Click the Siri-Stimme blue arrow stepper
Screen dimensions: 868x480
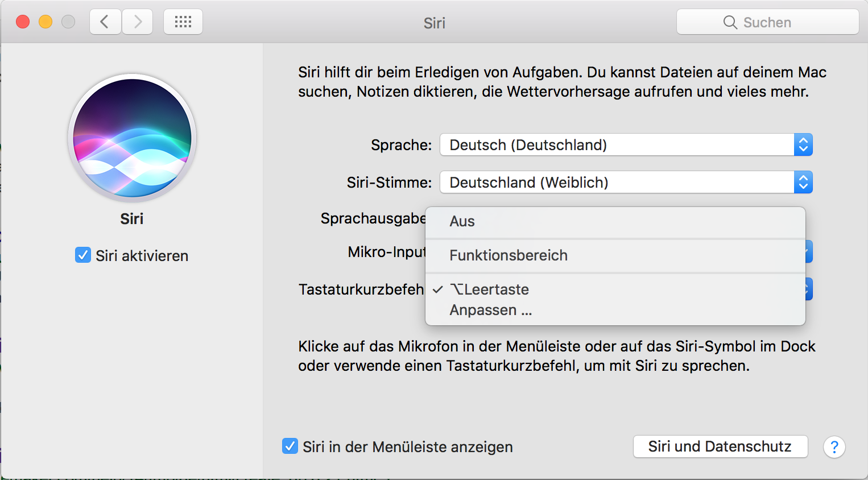click(803, 183)
